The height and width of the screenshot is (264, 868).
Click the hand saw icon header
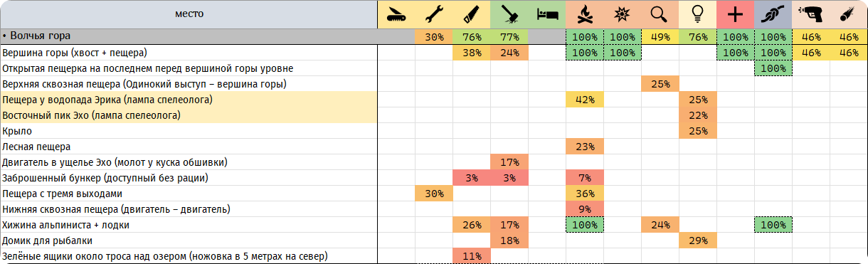click(472, 14)
